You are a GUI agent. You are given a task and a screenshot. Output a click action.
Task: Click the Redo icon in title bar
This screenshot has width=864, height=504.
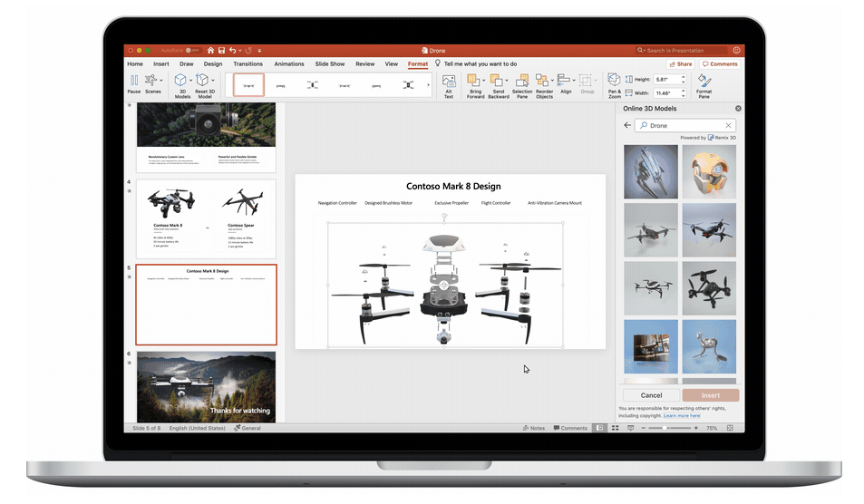(248, 50)
